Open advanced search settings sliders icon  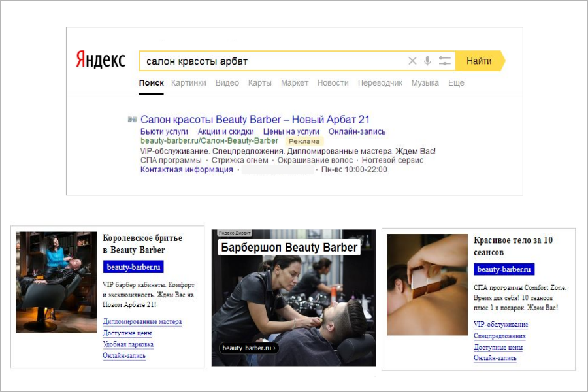click(x=444, y=61)
